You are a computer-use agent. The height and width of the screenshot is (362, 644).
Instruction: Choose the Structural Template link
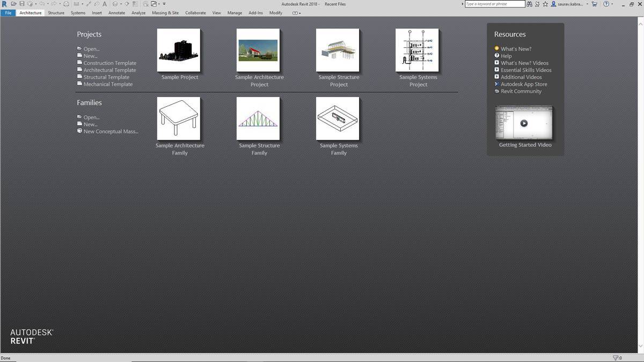106,77
